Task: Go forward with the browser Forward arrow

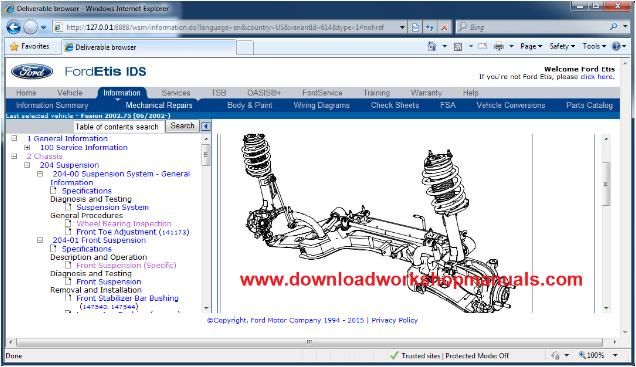Action: point(30,27)
